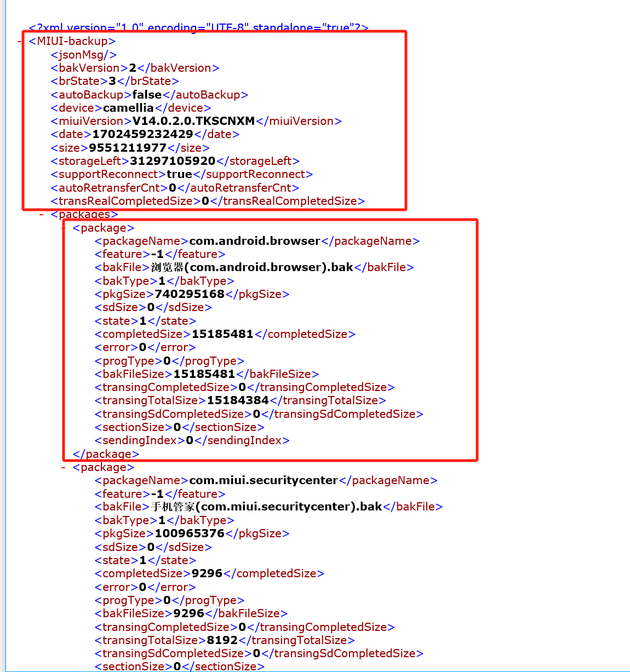This screenshot has height=672, width=630.
Task: Click progType 0 in browser package
Action: point(167,361)
